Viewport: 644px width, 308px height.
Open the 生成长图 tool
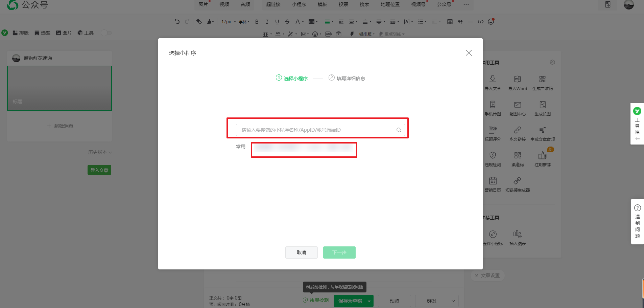[x=543, y=108]
